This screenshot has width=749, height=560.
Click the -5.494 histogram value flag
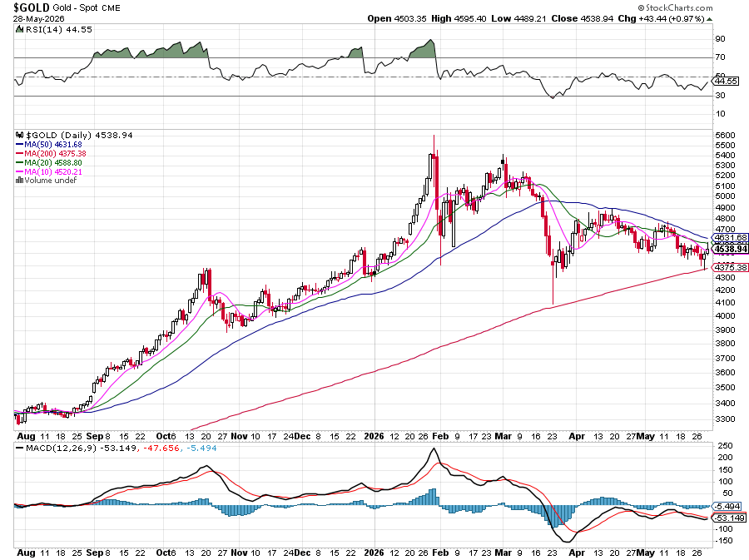pos(727,506)
